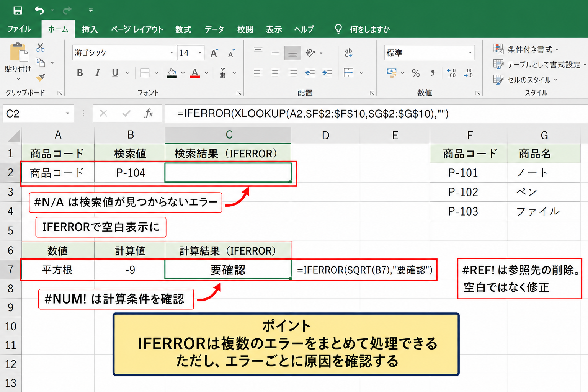Open the number format 標準 dropdown

[470, 53]
